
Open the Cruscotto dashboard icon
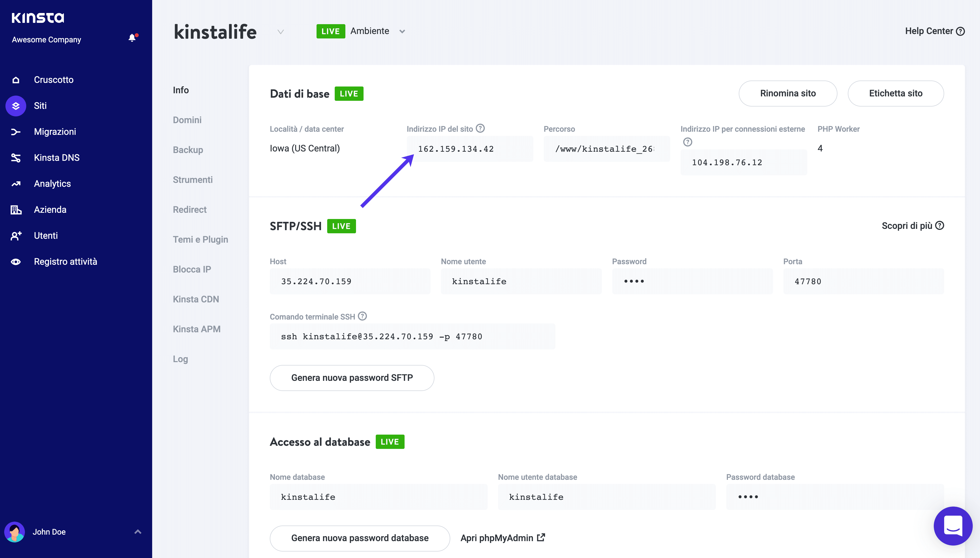pos(16,79)
